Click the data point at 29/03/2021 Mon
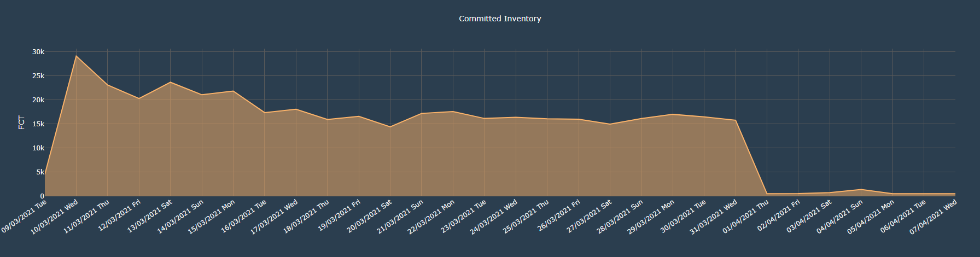The image size is (980, 257). pyautogui.click(x=673, y=114)
